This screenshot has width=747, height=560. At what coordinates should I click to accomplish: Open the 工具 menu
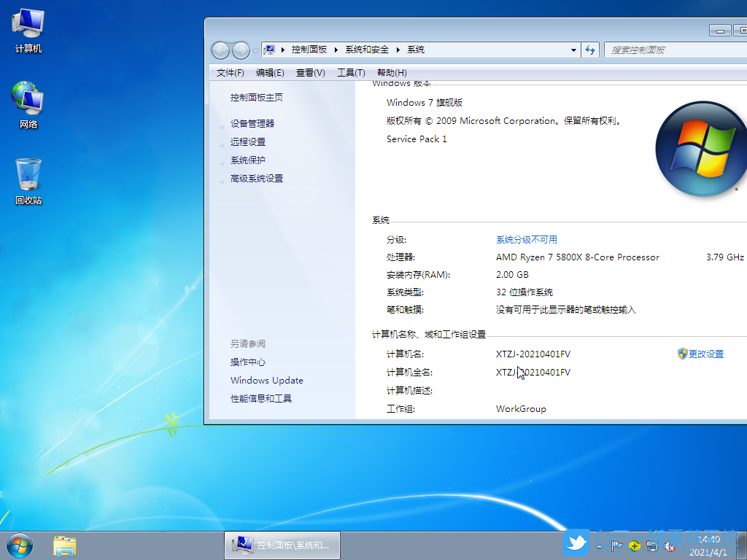coord(351,72)
